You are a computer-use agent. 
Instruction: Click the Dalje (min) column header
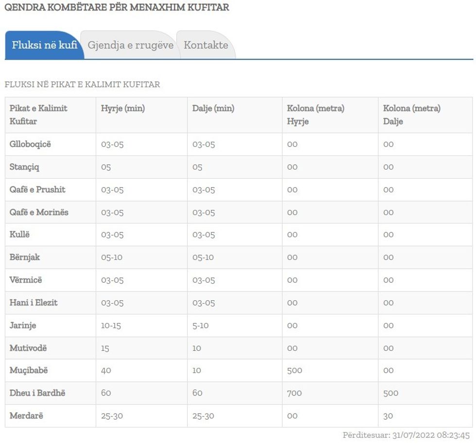click(213, 108)
